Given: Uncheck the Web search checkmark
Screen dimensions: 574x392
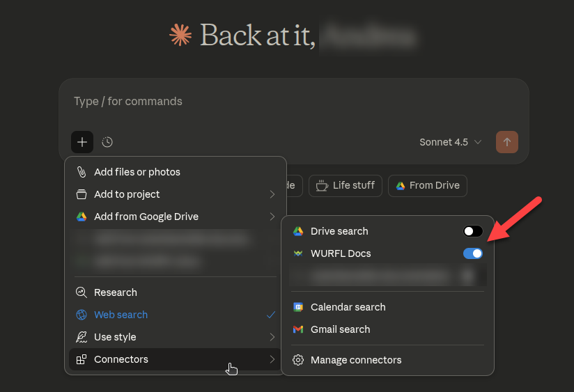Looking at the screenshot, I should [271, 315].
